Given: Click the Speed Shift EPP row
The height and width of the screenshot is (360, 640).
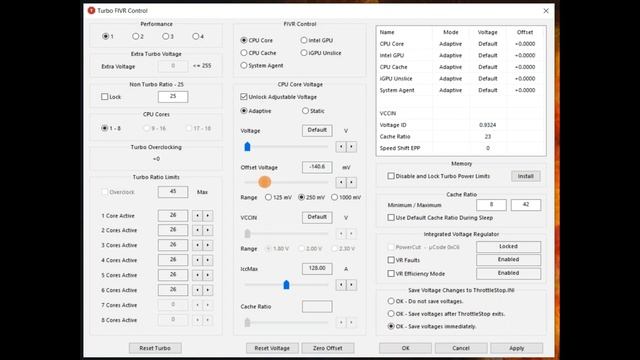Looking at the screenshot, I should pyautogui.click(x=461, y=148).
